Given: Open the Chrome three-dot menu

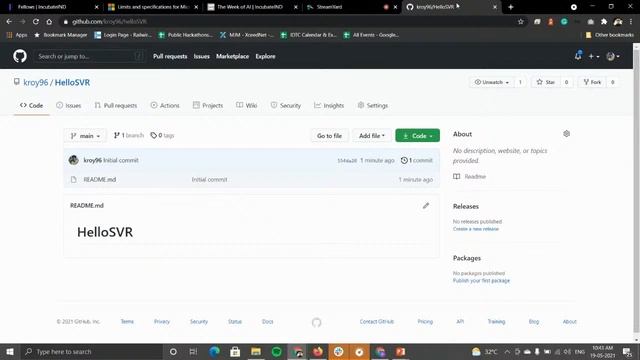Looking at the screenshot, I should (631, 22).
